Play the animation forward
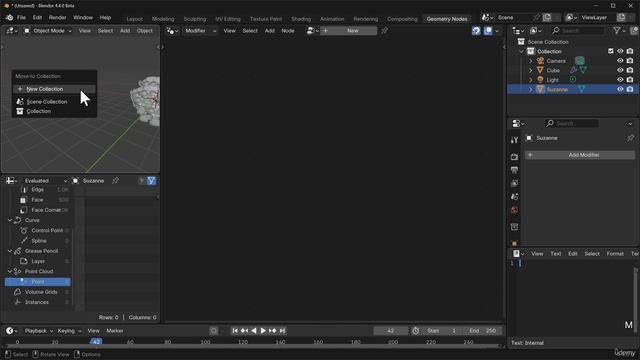This screenshot has width=640, height=360. coord(263,331)
